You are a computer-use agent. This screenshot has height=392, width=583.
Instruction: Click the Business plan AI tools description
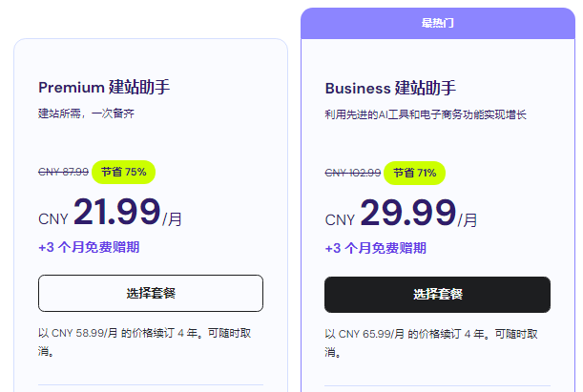[426, 114]
